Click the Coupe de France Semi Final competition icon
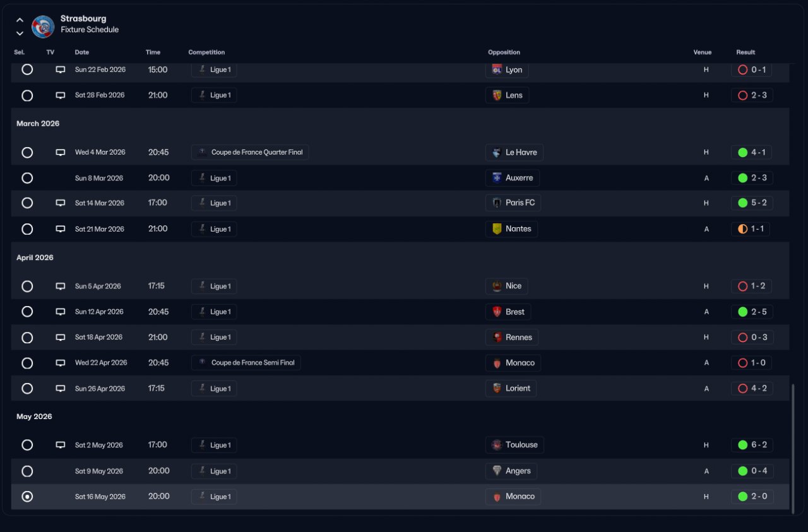 click(202, 363)
